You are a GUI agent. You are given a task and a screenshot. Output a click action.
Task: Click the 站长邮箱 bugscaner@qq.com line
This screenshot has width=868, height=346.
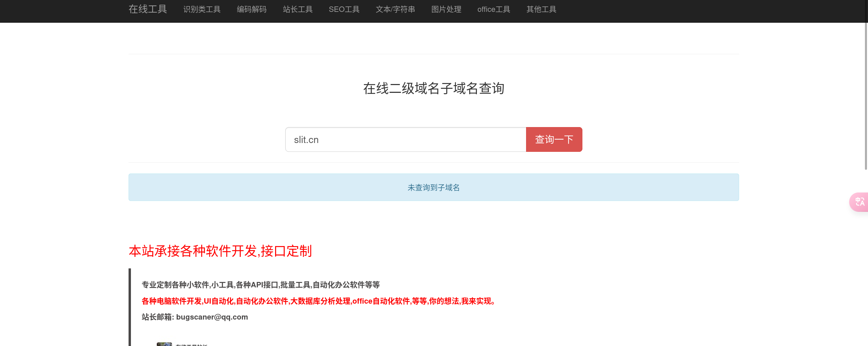click(x=195, y=317)
